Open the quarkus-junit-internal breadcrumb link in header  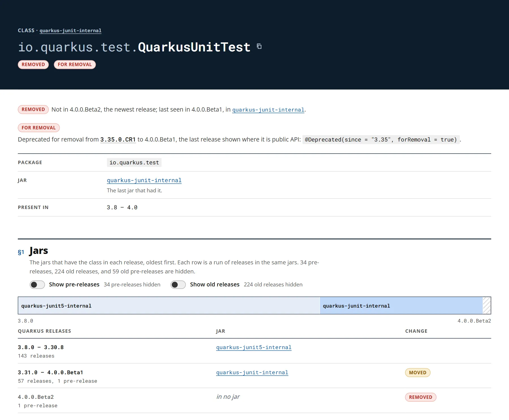(70, 31)
